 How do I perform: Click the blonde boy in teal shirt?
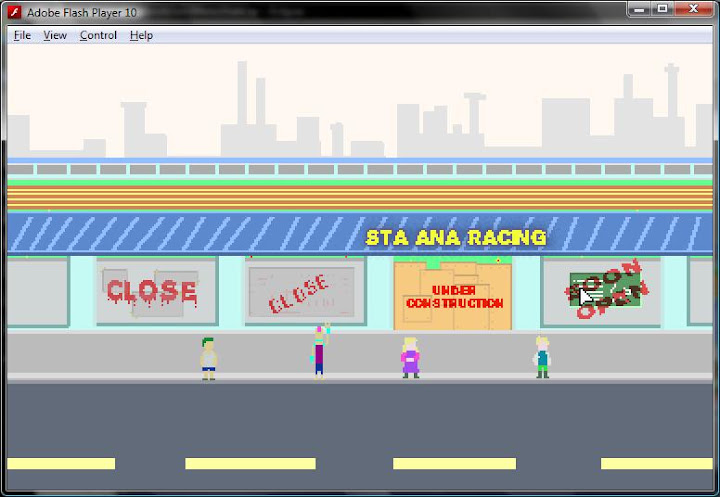(x=542, y=357)
